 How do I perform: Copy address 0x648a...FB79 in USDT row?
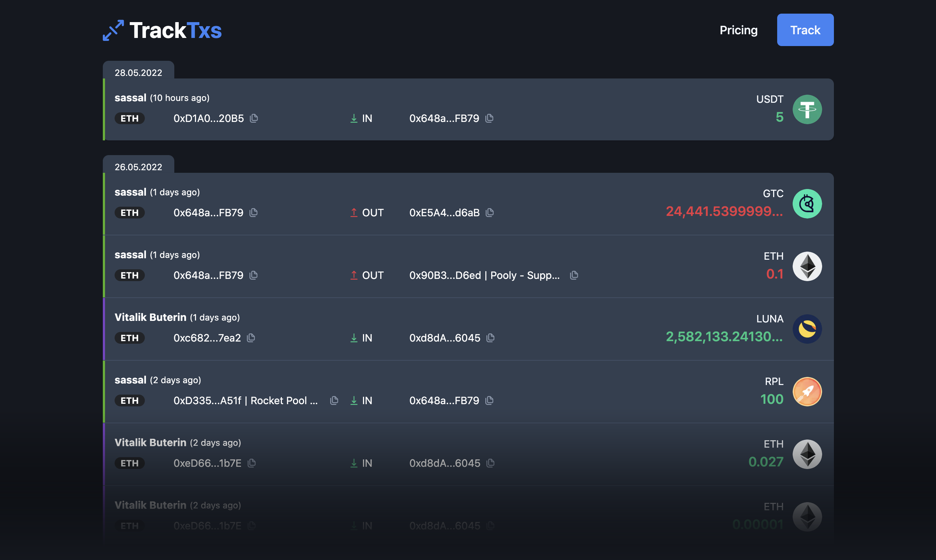click(489, 119)
